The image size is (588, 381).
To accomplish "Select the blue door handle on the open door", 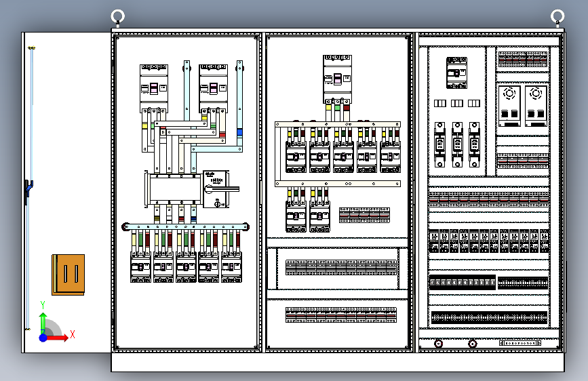I will click(28, 188).
